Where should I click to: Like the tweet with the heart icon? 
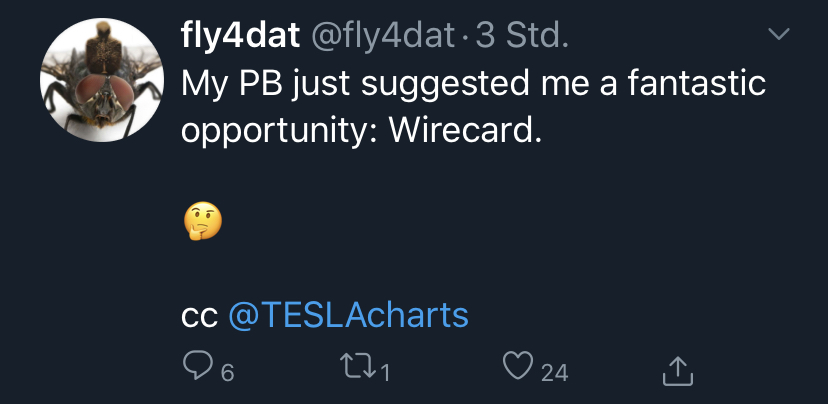tap(517, 370)
